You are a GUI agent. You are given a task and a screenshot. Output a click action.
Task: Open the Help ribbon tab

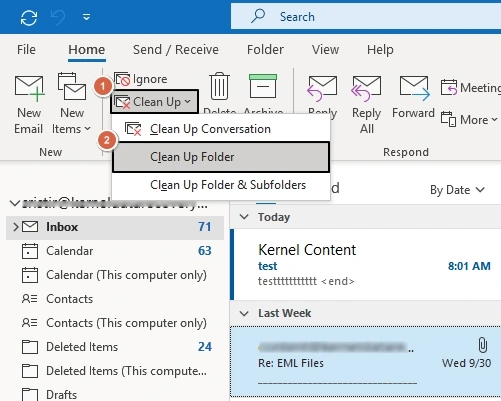coord(380,50)
